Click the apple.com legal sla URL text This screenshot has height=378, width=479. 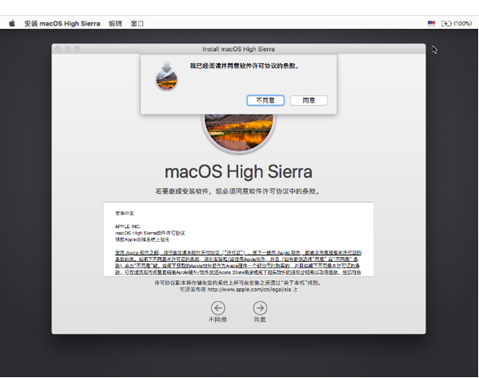click(250, 290)
